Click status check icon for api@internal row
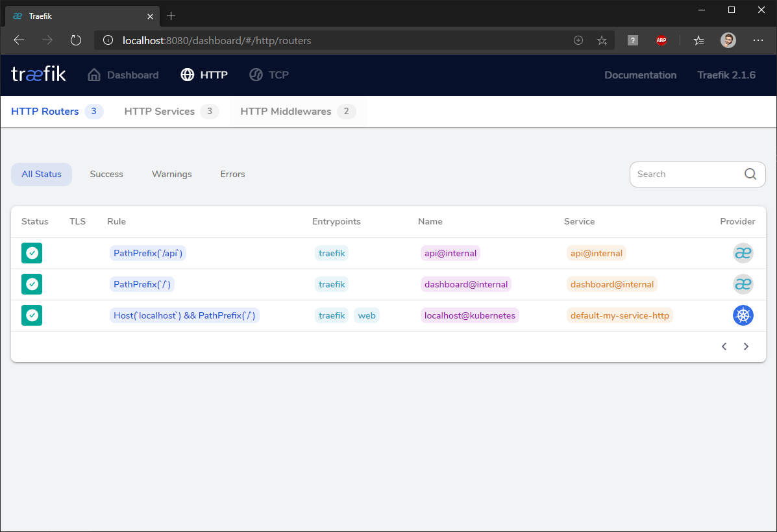777x532 pixels. pos(32,253)
